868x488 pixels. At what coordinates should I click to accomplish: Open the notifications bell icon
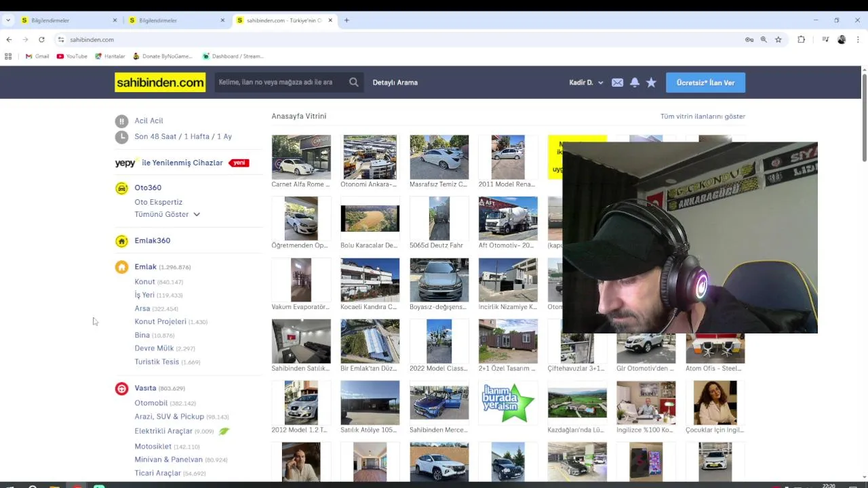(x=635, y=83)
